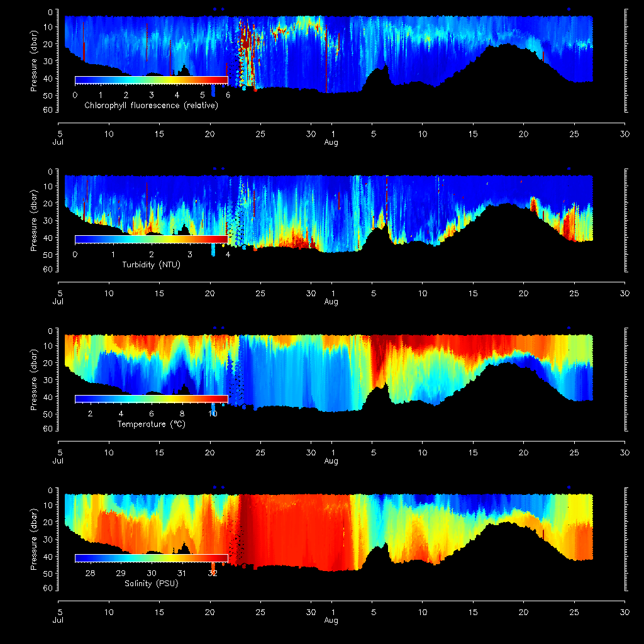Click the rightmost blue dot marker above salinity plot
Image resolution: width=644 pixels, height=644 pixels.
569,487
